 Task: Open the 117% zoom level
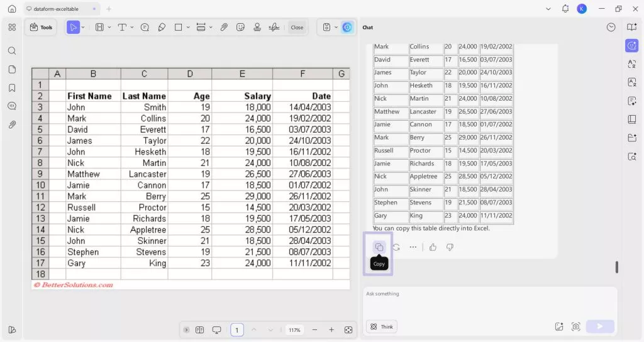[x=294, y=329]
